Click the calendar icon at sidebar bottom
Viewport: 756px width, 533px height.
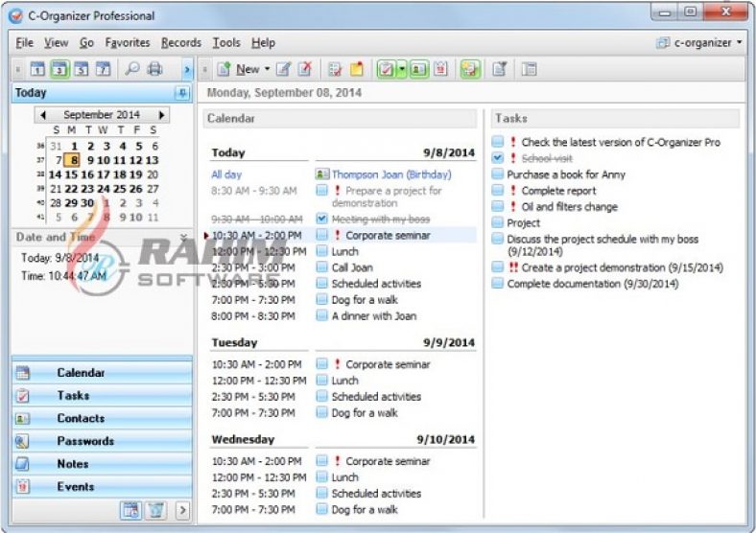click(130, 510)
